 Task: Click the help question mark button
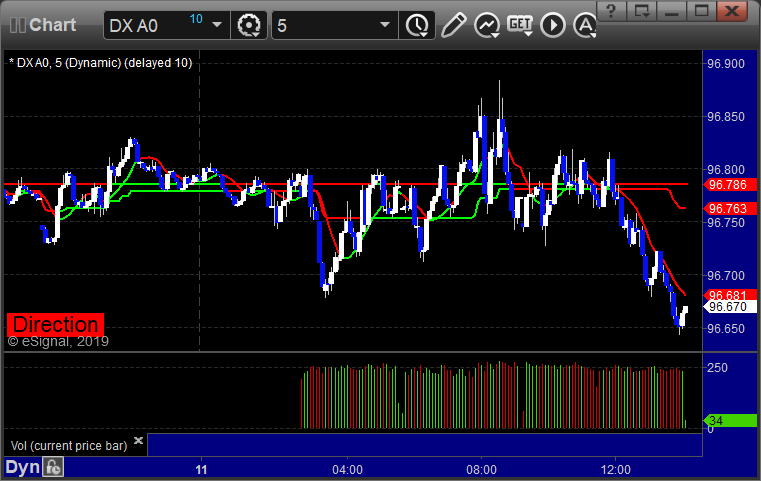(x=611, y=11)
